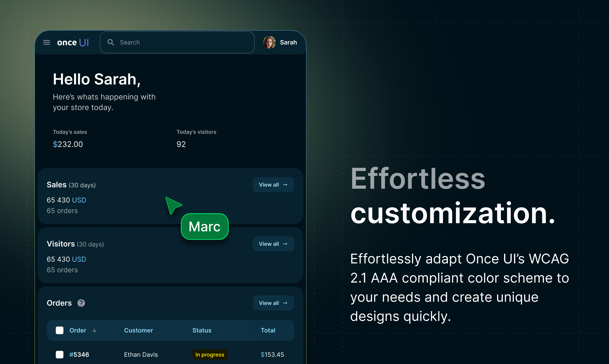
Task: Click the $153.45 total value
Action: click(x=272, y=354)
